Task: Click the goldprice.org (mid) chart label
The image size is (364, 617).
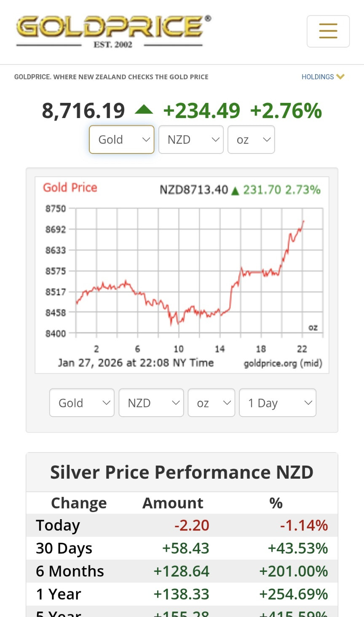Action: coord(283,363)
